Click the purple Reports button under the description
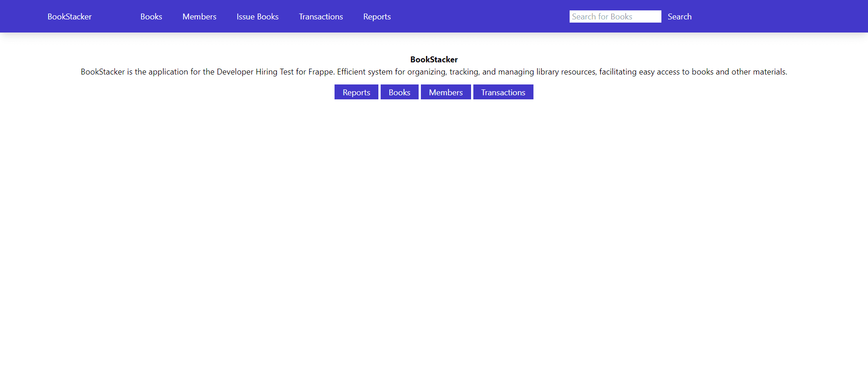The width and height of the screenshot is (868, 392). coord(356,92)
